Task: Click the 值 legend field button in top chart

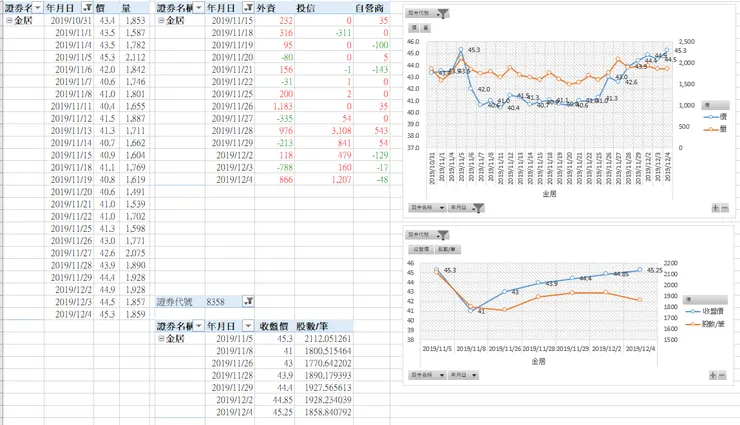Action: [715, 105]
